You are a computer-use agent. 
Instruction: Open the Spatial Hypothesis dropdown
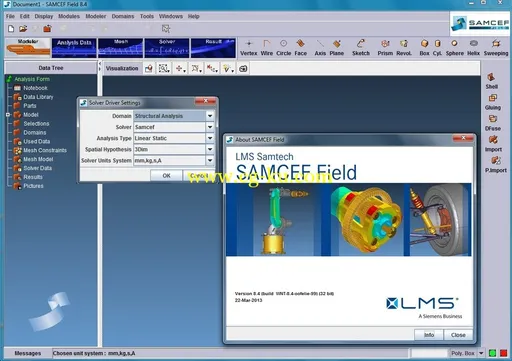[210, 149]
